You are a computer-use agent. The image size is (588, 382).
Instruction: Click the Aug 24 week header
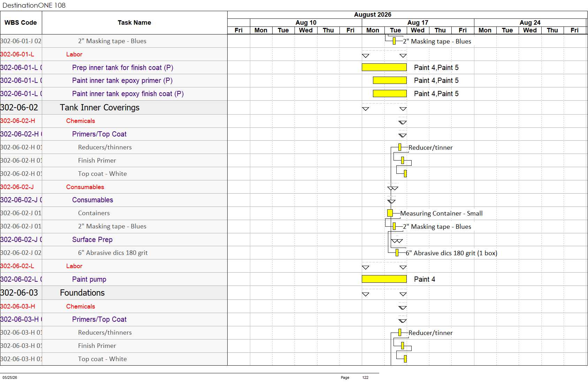coord(530,23)
